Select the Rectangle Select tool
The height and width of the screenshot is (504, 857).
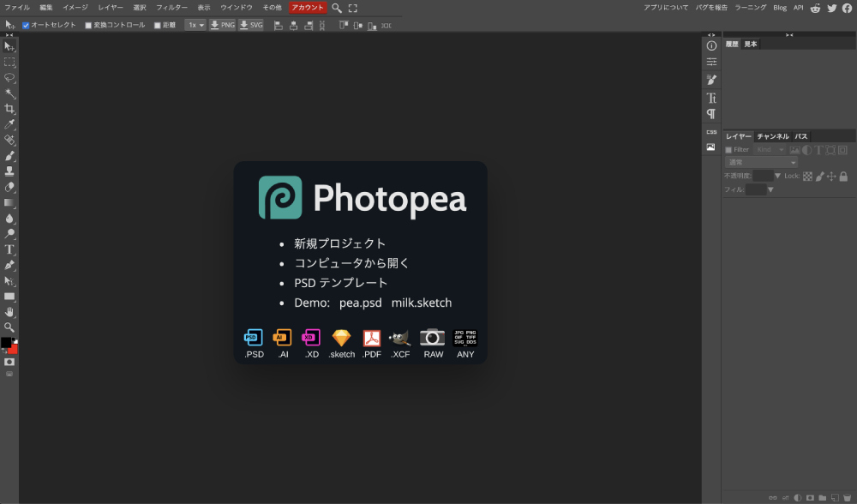9,63
